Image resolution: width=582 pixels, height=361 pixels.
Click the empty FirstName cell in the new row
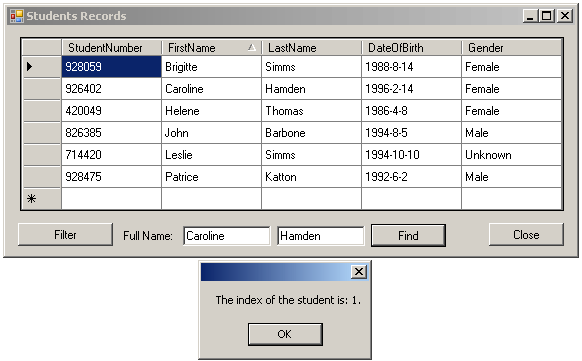tap(212, 199)
